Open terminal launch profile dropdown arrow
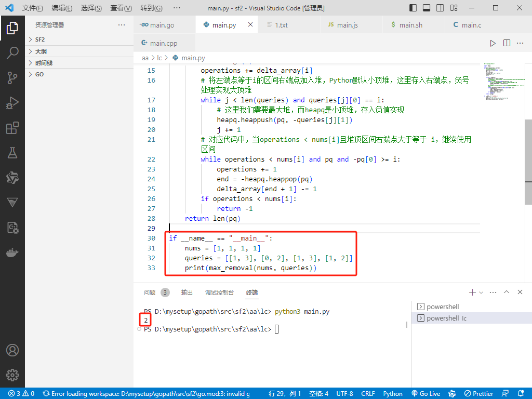The height and width of the screenshot is (399, 532). [481, 292]
